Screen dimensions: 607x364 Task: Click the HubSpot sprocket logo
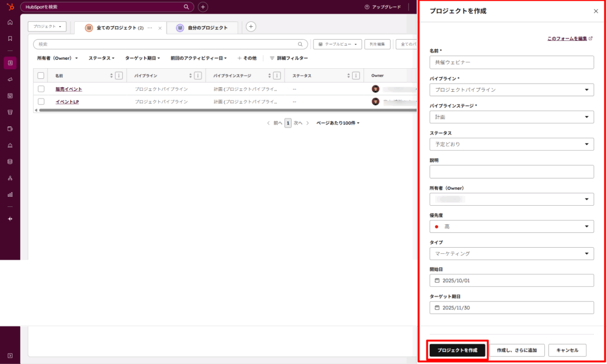[x=9, y=7]
